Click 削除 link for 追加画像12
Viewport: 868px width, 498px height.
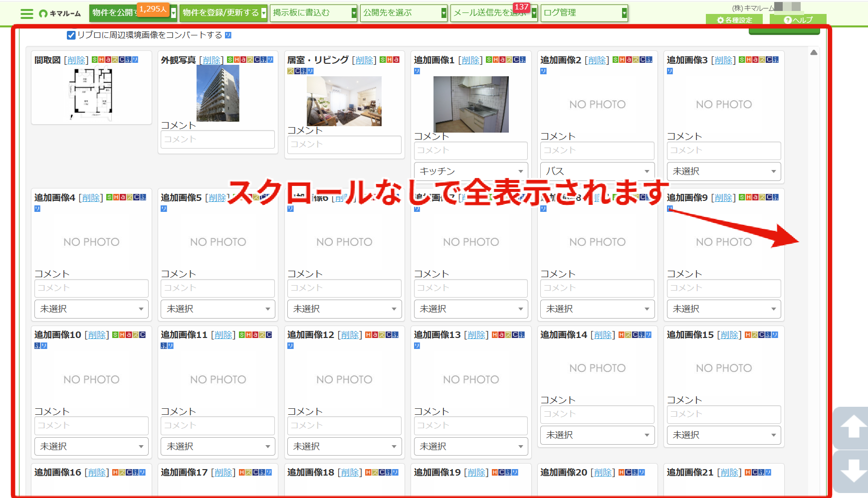point(350,334)
